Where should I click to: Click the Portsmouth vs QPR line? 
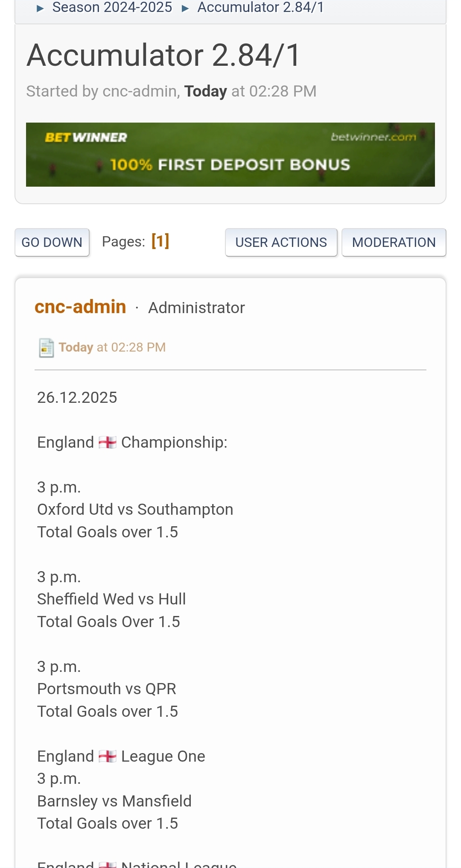(107, 689)
